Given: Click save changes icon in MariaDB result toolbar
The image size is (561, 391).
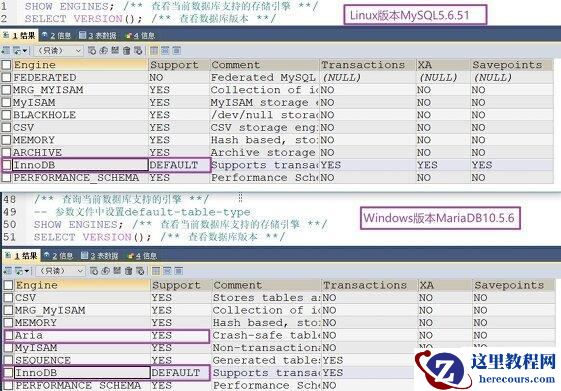Looking at the screenshot, I should 117,271.
